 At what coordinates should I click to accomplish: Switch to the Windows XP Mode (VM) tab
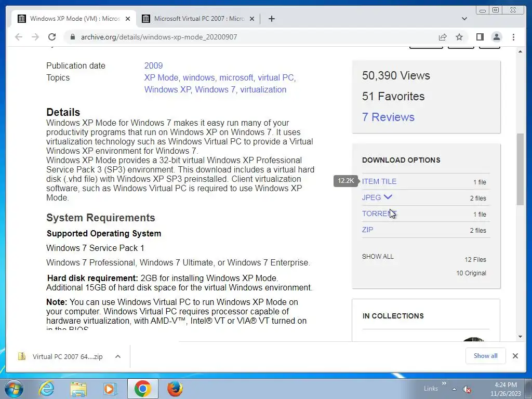pos(74,19)
